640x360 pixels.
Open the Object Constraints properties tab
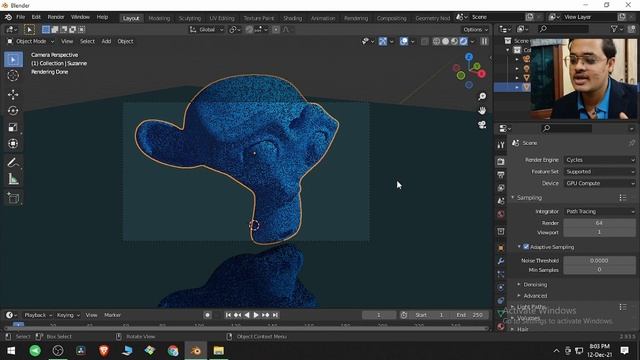[x=501, y=300]
